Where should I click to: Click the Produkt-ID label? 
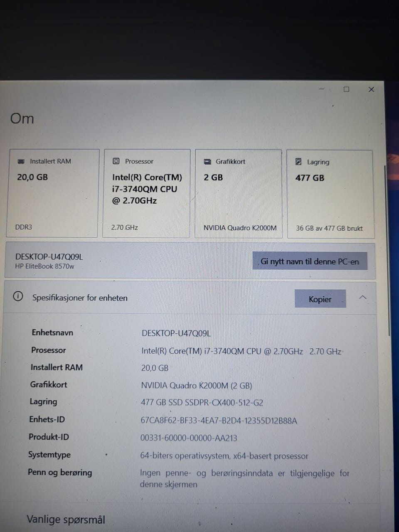(x=49, y=437)
